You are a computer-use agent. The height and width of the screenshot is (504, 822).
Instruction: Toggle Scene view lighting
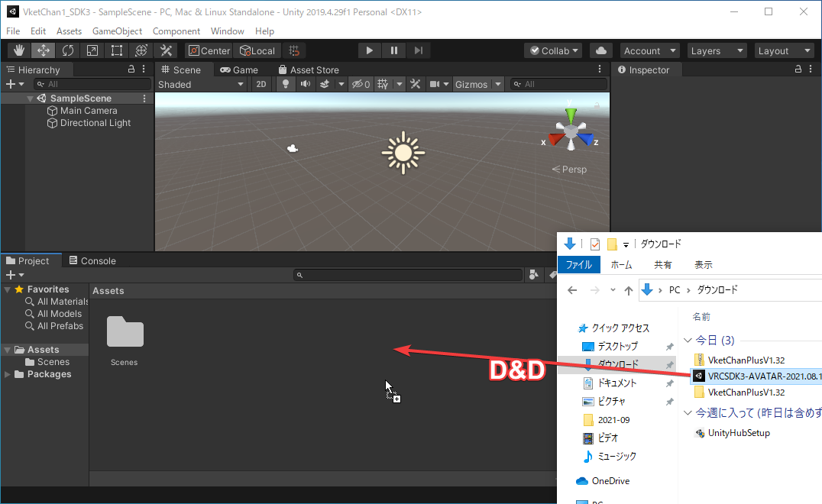point(284,84)
